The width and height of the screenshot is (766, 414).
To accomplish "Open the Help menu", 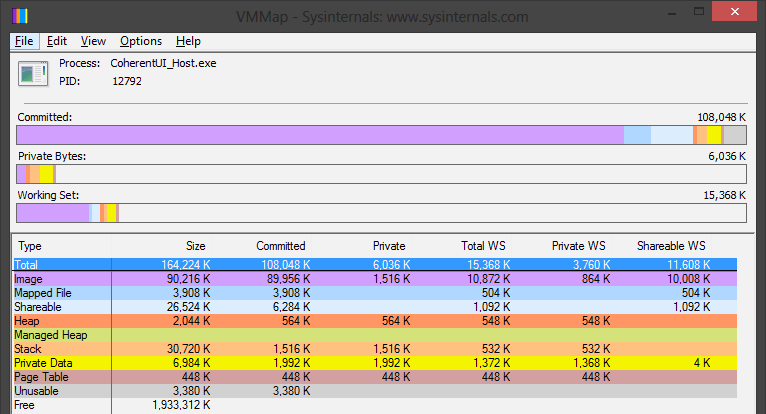I will pyautogui.click(x=188, y=41).
